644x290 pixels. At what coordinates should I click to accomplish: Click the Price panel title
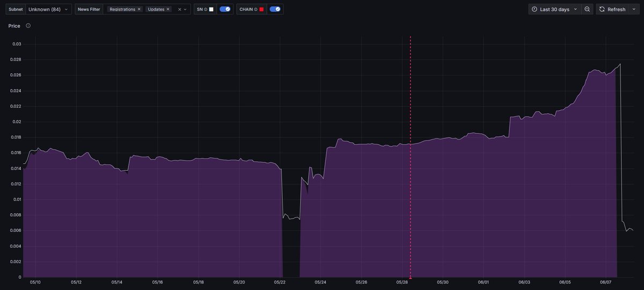[14, 26]
